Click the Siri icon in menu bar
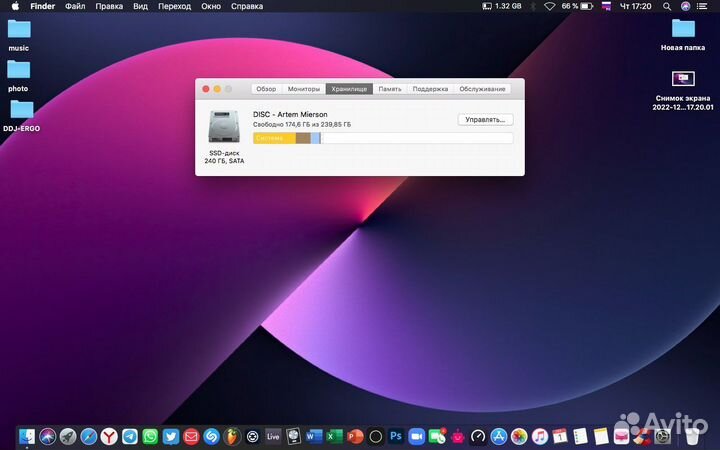720x450 pixels. point(686,6)
